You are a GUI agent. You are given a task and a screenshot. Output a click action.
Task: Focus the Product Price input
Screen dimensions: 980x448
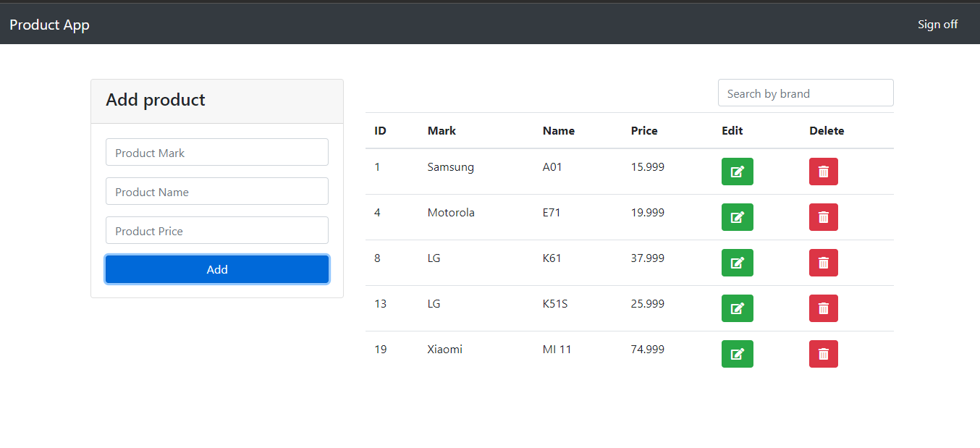216,230
